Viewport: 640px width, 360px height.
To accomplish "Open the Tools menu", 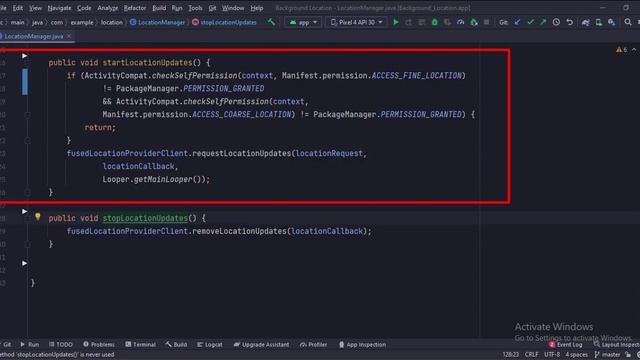I will click(195, 8).
